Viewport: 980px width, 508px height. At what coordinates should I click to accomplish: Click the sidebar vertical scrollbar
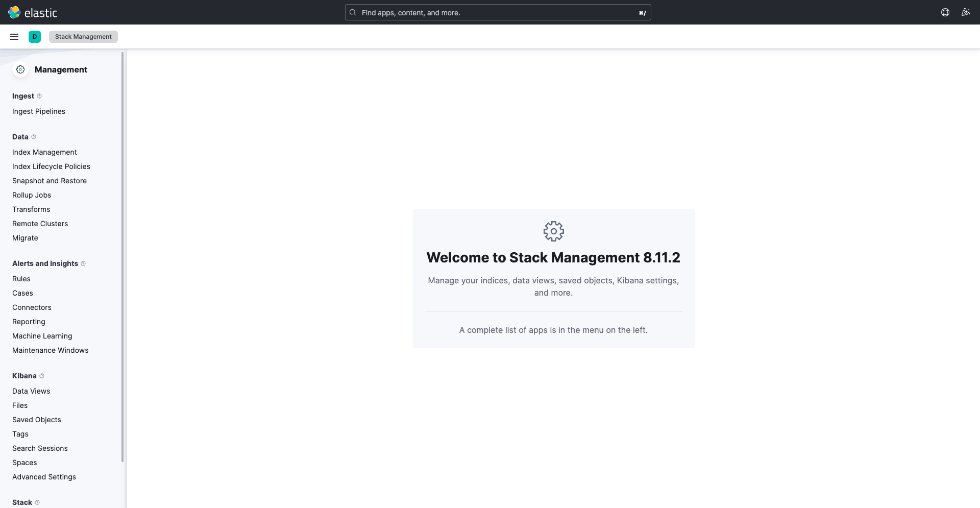(x=122, y=257)
